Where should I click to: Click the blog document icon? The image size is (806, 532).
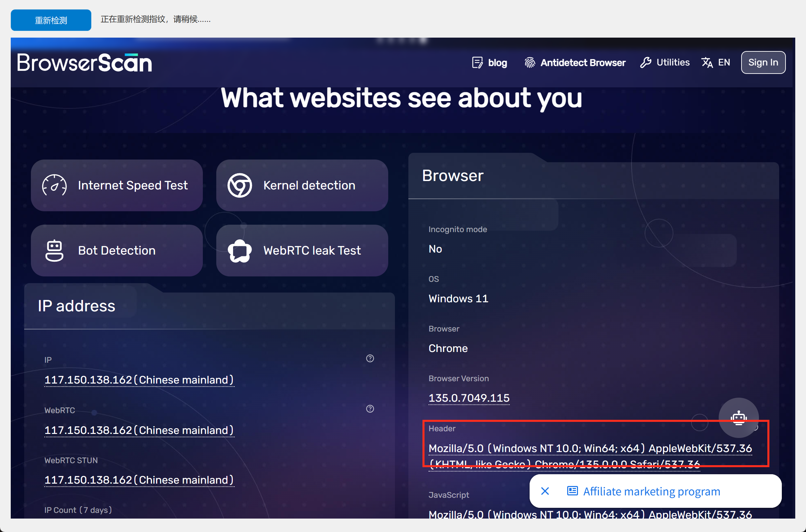(x=477, y=63)
